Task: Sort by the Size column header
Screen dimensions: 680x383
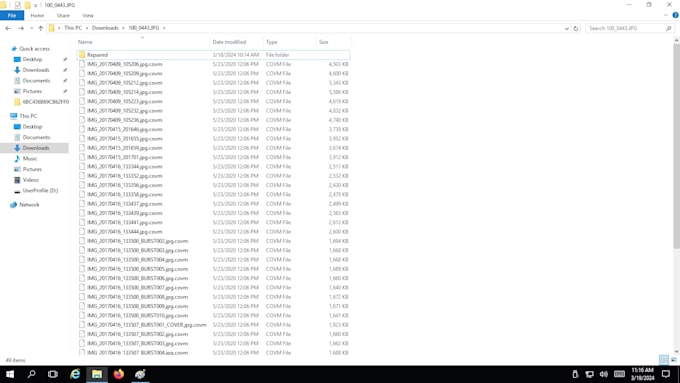Action: click(333, 42)
